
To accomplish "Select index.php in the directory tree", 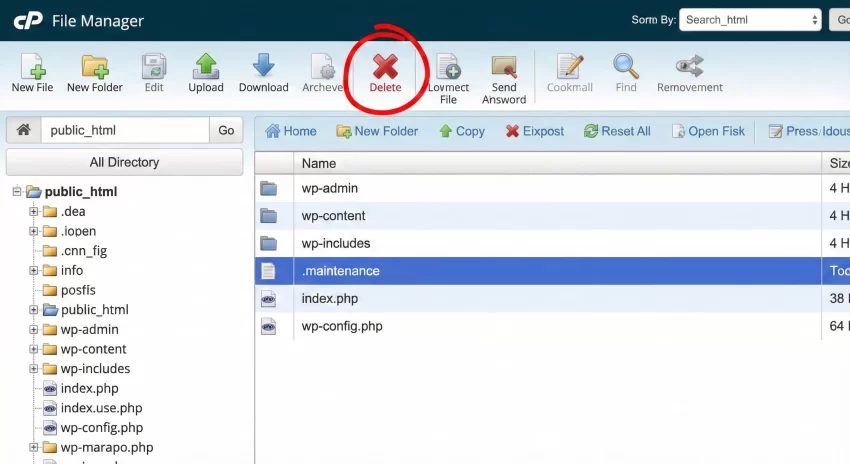I will [80, 389].
